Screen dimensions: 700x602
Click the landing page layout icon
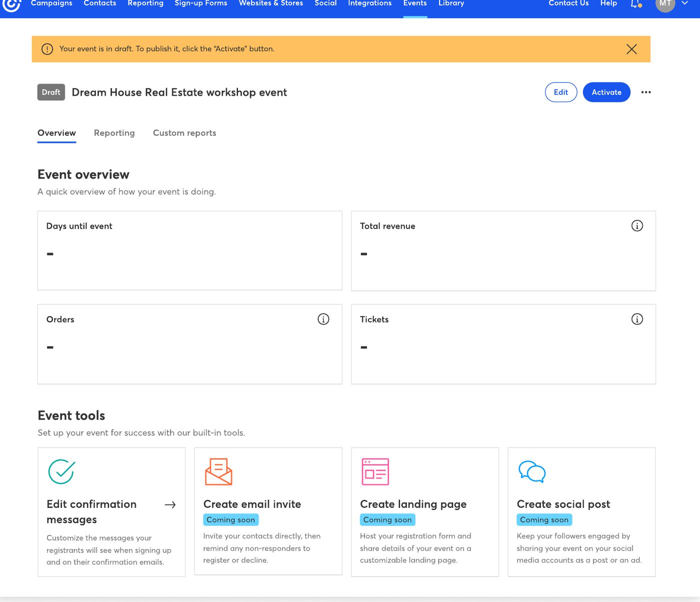(x=375, y=471)
